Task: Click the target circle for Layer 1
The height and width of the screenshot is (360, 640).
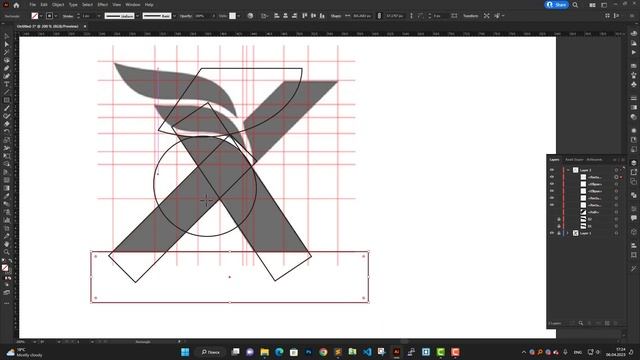Action: pos(616,233)
